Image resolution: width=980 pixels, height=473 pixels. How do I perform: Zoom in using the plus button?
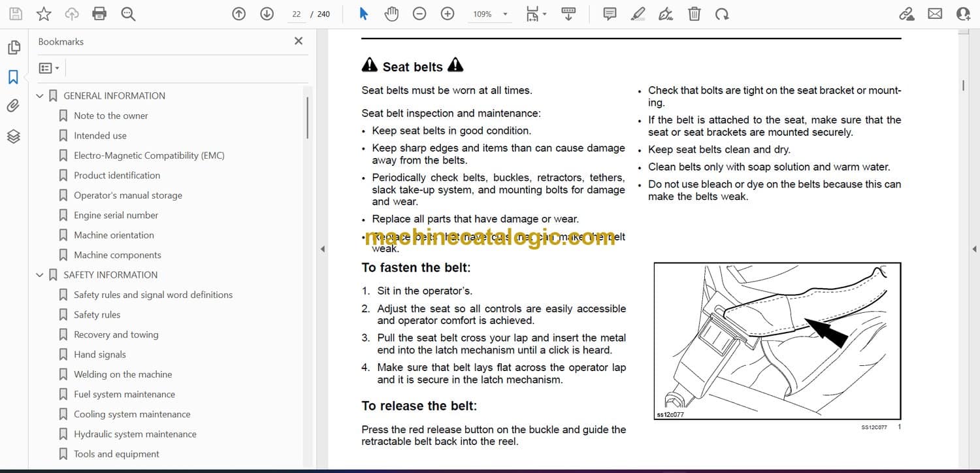(x=448, y=14)
